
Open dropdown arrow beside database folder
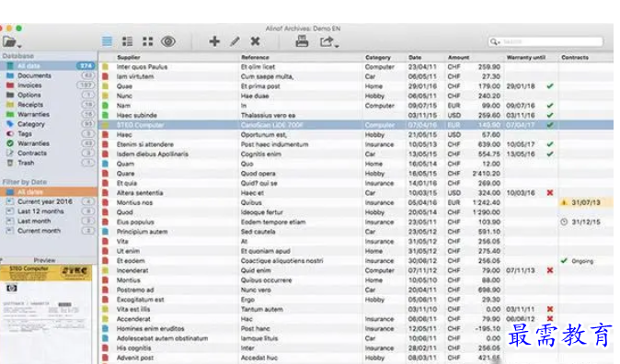pos(19,46)
